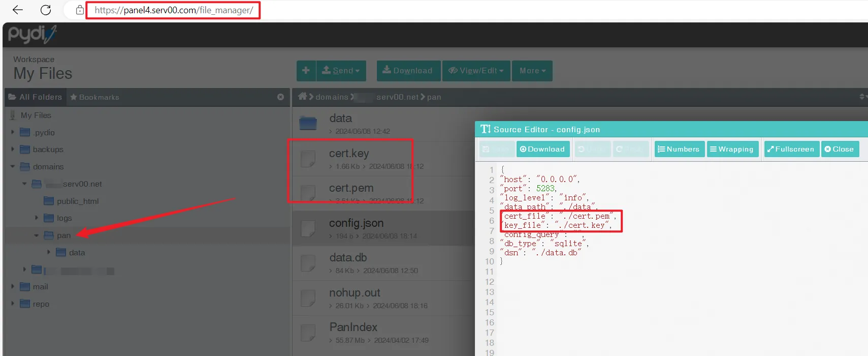Image resolution: width=868 pixels, height=356 pixels.
Task: Click the sort toggle at breadcrumb bar right
Action: click(862, 97)
